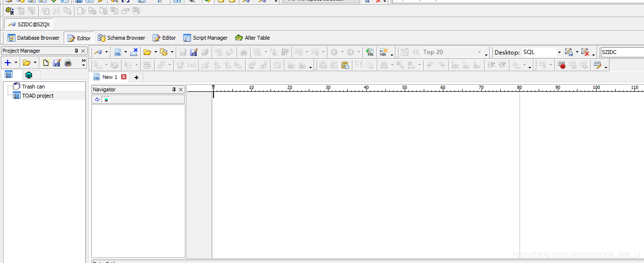Image resolution: width=644 pixels, height=263 pixels.
Task: Click the Project Manager blue plus add icon
Action: [x=7, y=63]
